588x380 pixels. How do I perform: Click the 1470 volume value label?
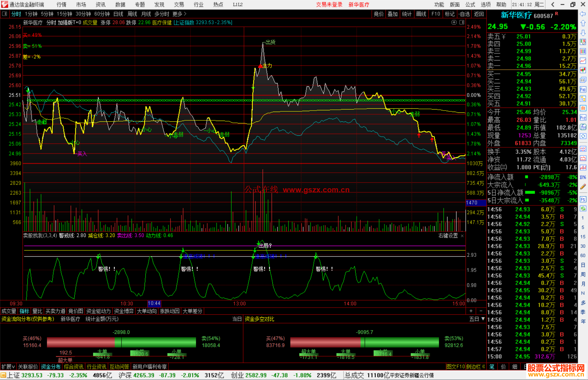pyautogui.click(x=476, y=202)
